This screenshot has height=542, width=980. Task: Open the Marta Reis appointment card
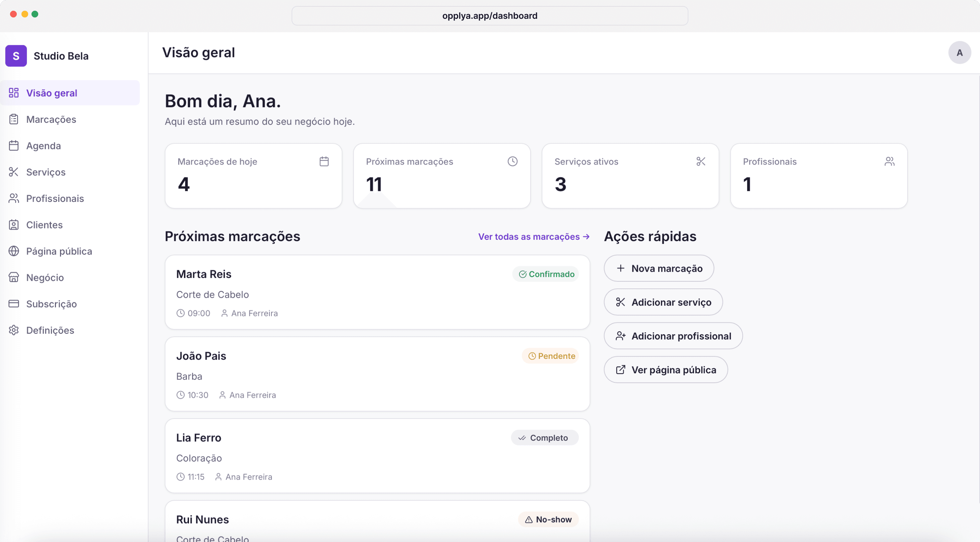[377, 292]
